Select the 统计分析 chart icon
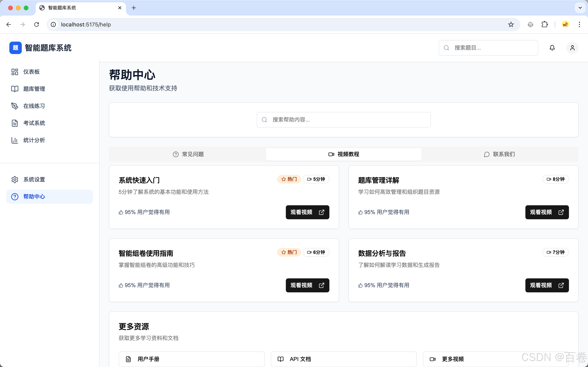 coord(15,140)
